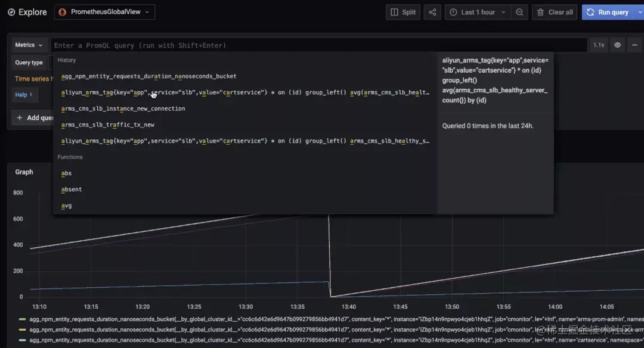Click the 13:40 time axis label
Image resolution: width=644 pixels, height=348 pixels.
click(349, 306)
